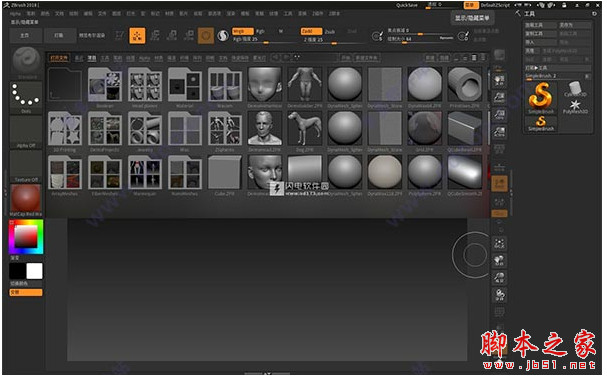The image size is (607, 376).
Task: Click the circle-brush icon right of 绘制大小 slider
Action: [463, 36]
